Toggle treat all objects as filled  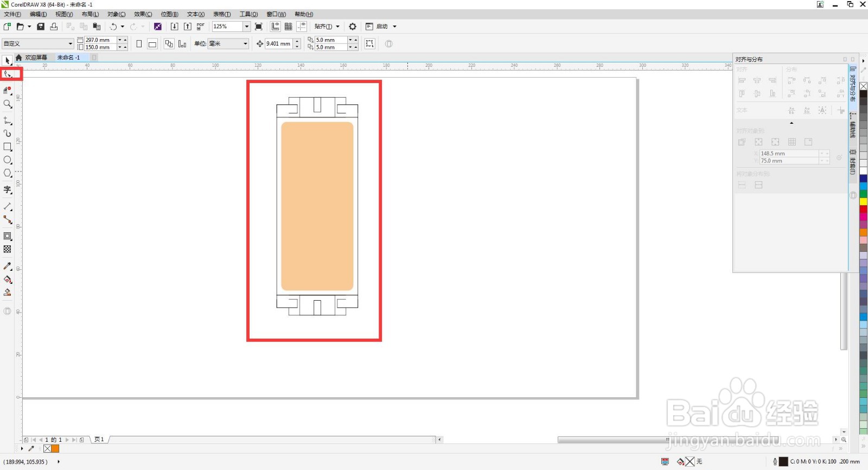click(x=370, y=44)
